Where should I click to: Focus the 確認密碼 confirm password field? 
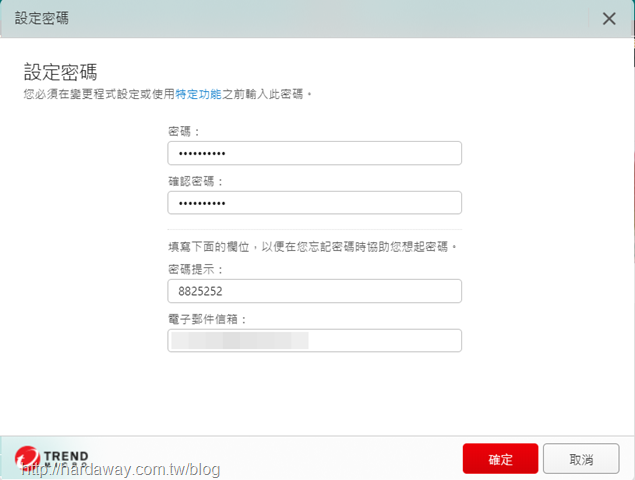(x=315, y=203)
